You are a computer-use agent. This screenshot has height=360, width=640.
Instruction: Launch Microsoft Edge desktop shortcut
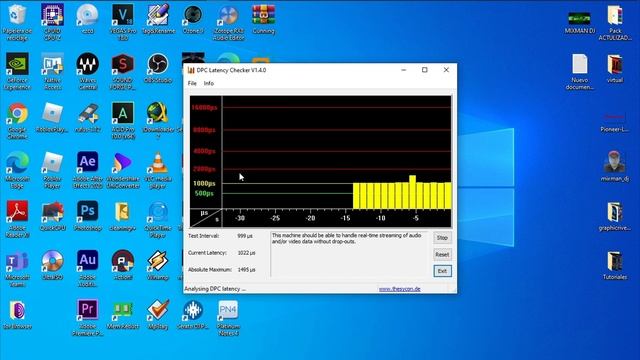17,170
